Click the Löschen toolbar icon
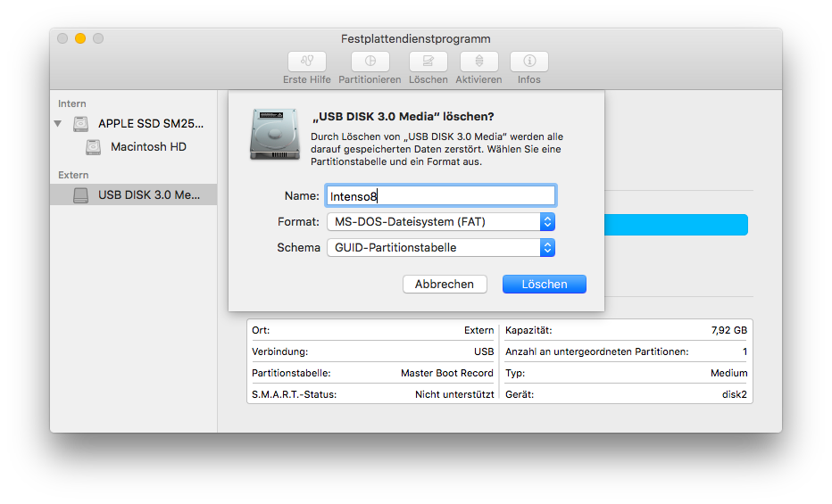The width and height of the screenshot is (832, 504). (428, 62)
